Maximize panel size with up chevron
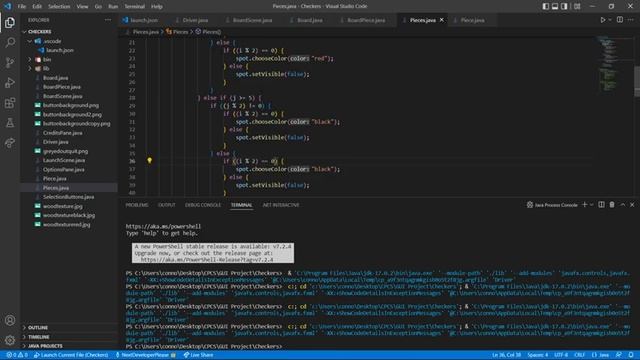640x360 pixels. tap(622, 204)
